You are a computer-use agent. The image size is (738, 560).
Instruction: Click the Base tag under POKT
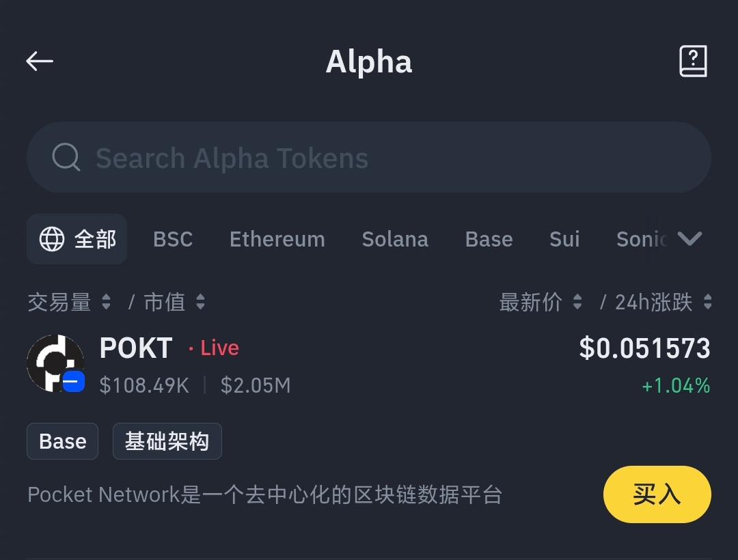click(x=63, y=441)
